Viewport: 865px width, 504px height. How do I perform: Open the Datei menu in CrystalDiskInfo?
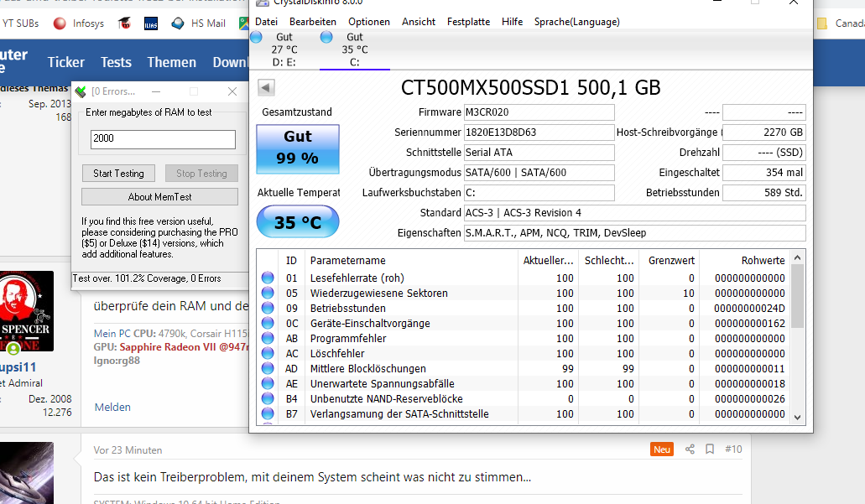click(x=266, y=22)
